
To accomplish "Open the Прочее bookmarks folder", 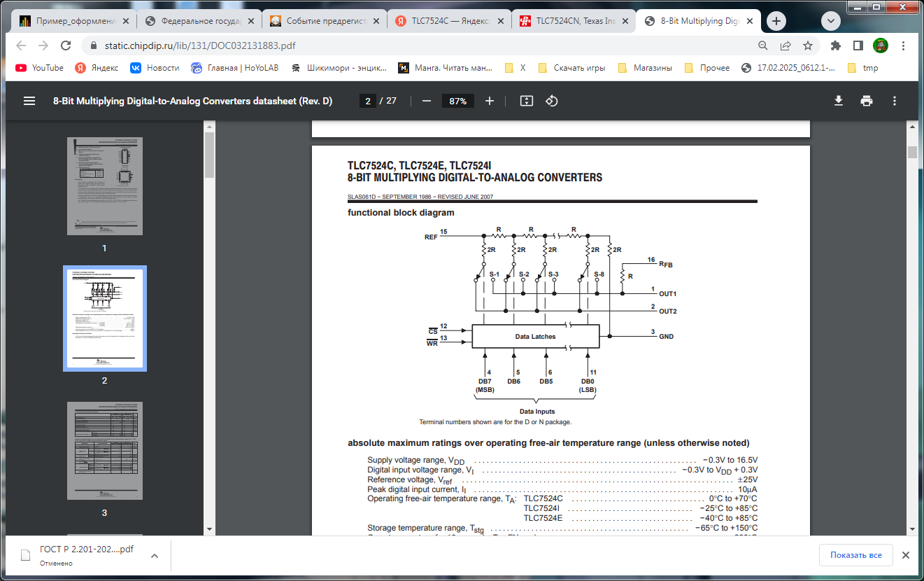I will tap(706, 68).
